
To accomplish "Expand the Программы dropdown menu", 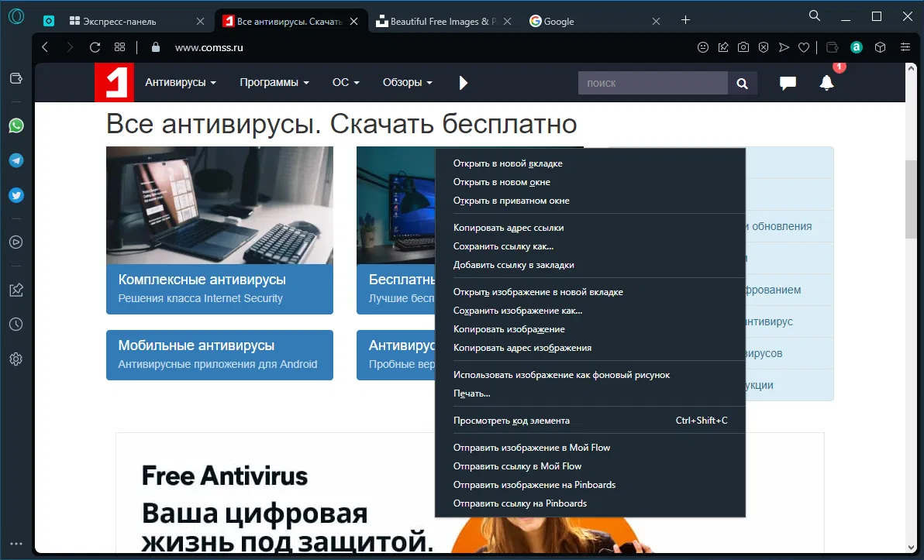I will tap(274, 82).
